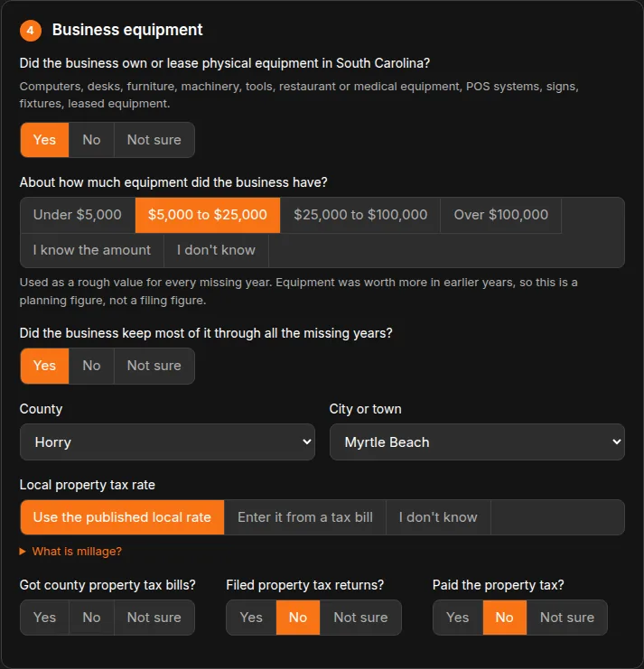This screenshot has width=644, height=669.
Task: Select 'I don't know' for equipment amount
Action: [216, 250]
